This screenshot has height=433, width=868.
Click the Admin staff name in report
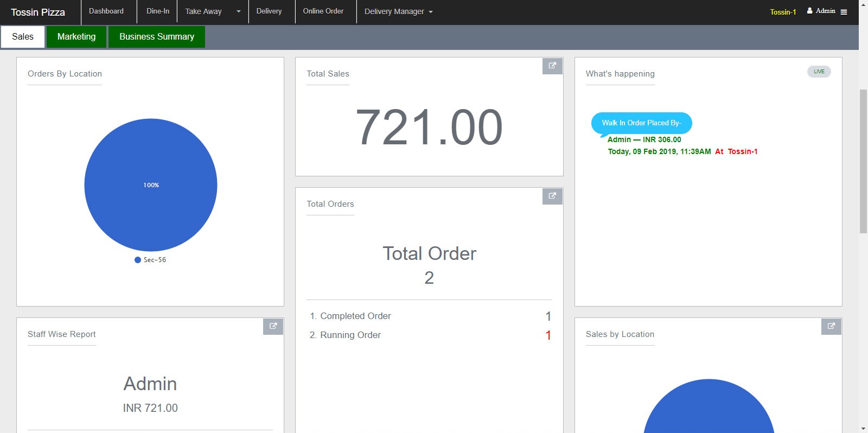150,384
